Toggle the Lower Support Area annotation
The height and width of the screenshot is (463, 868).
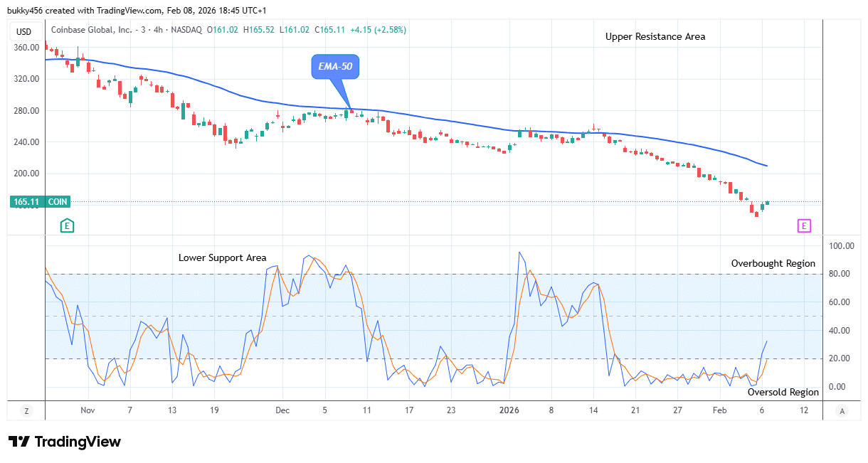tap(223, 257)
